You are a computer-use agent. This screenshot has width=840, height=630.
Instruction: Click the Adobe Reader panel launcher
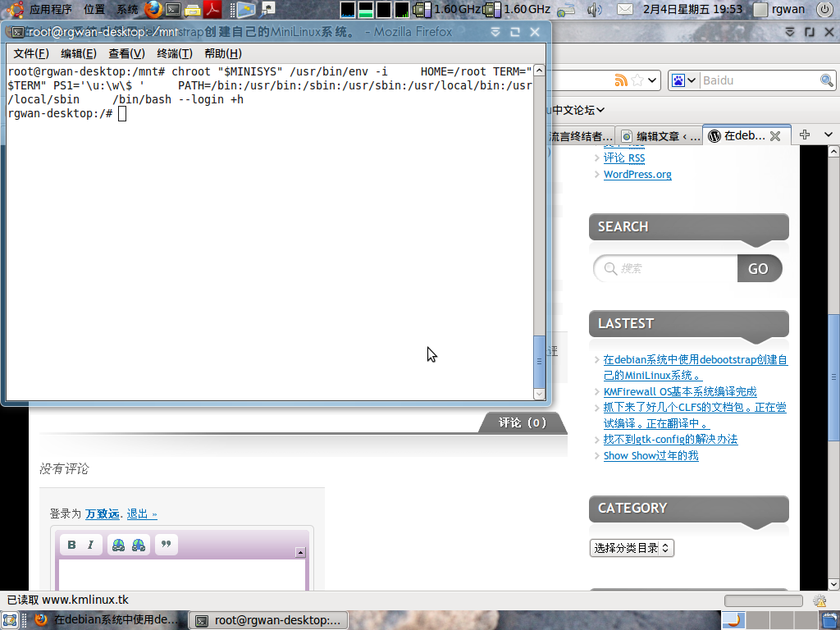click(x=212, y=10)
